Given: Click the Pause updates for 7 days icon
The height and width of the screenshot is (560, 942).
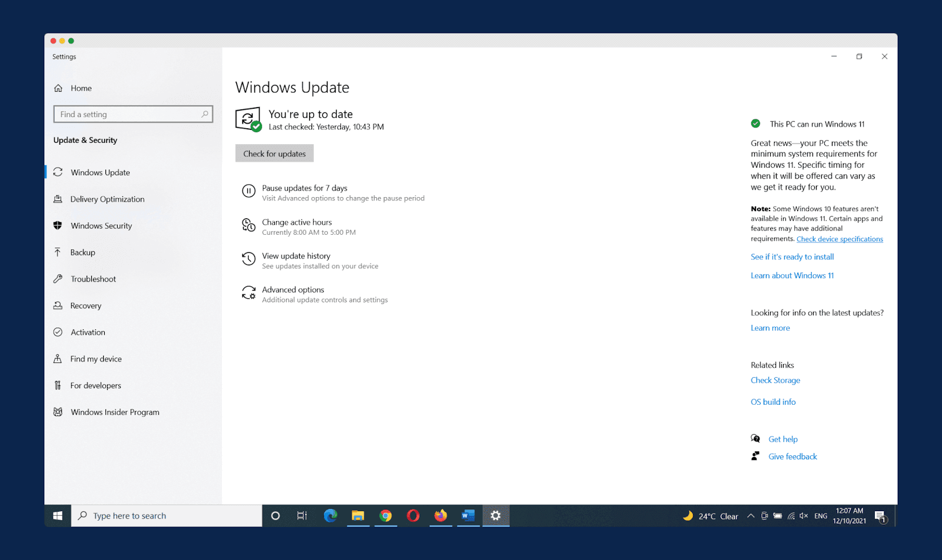Looking at the screenshot, I should (x=248, y=191).
